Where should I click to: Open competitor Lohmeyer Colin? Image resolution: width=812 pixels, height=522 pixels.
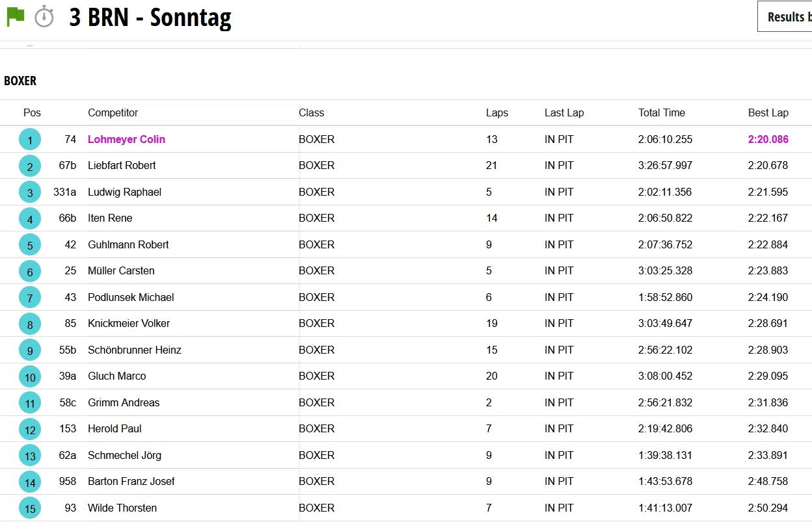(x=126, y=140)
